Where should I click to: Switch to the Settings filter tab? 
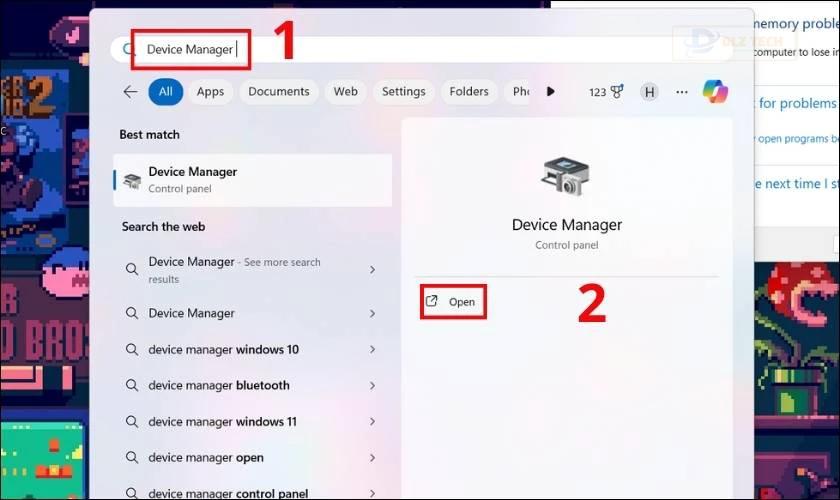tap(403, 92)
